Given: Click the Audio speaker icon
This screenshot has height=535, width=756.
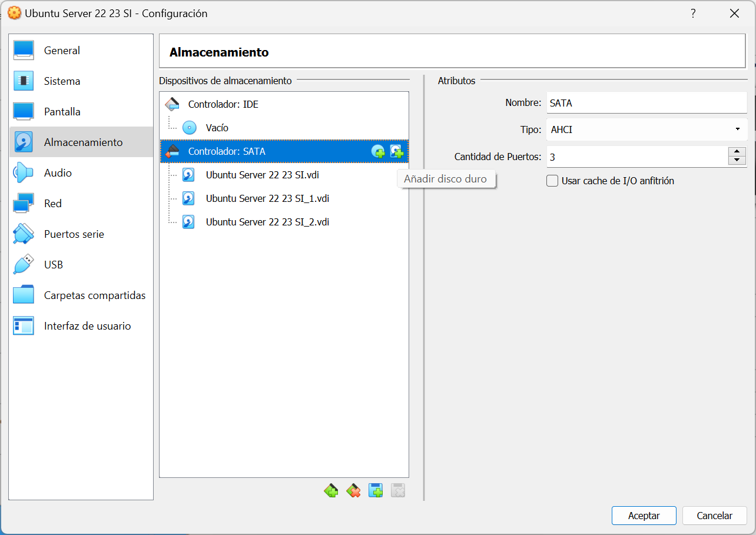Looking at the screenshot, I should 24,173.
